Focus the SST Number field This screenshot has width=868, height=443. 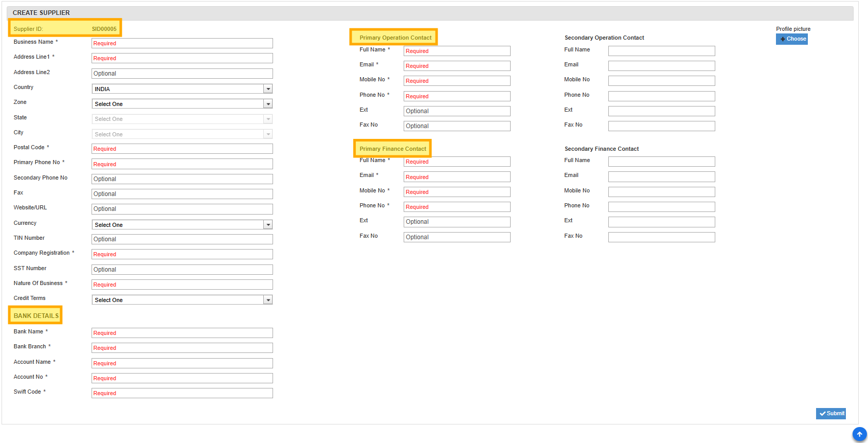182,270
